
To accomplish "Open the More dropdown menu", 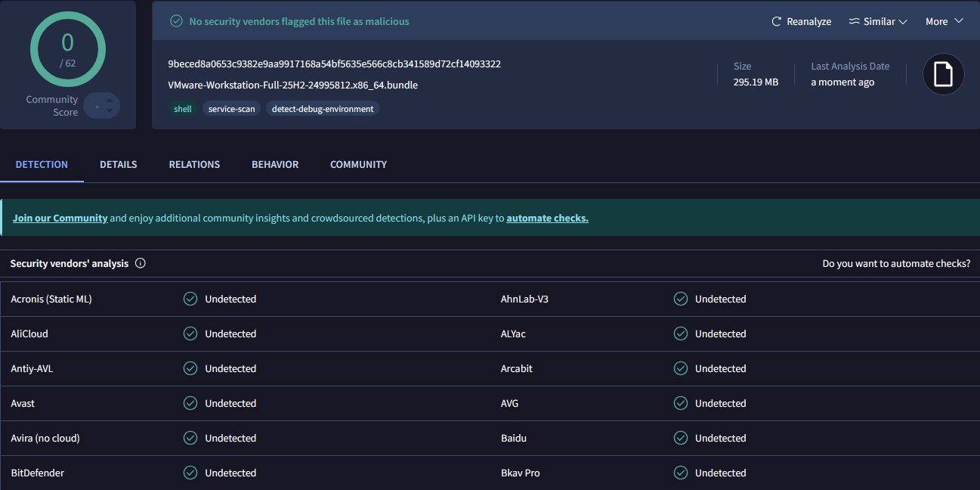I will [x=944, y=22].
